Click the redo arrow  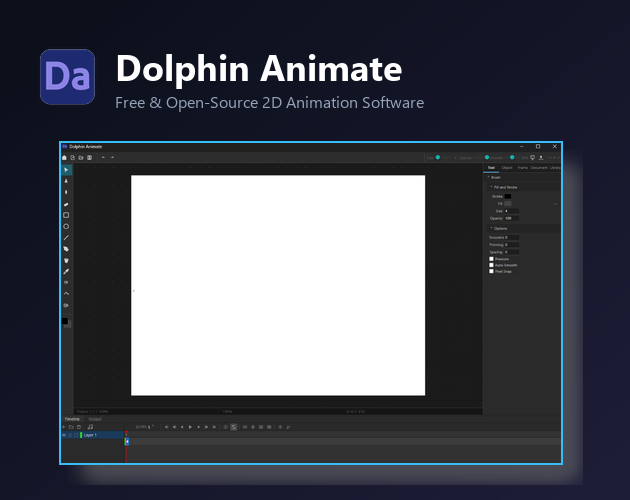click(x=112, y=158)
